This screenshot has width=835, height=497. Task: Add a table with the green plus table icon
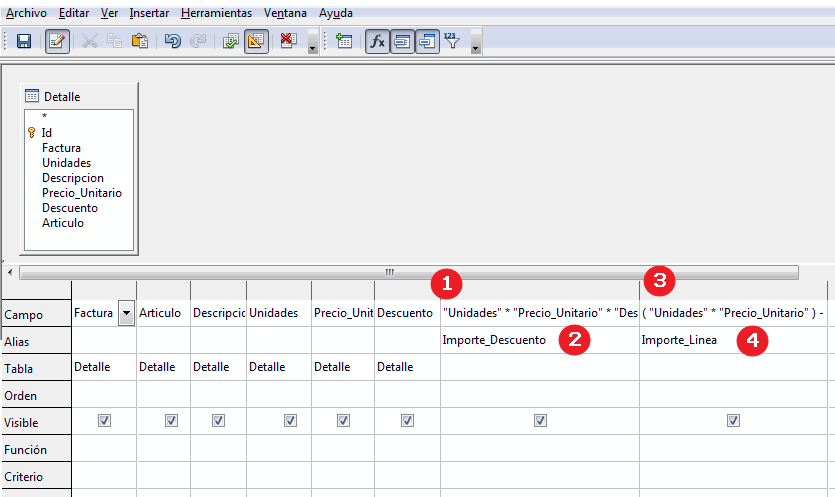[x=344, y=41]
